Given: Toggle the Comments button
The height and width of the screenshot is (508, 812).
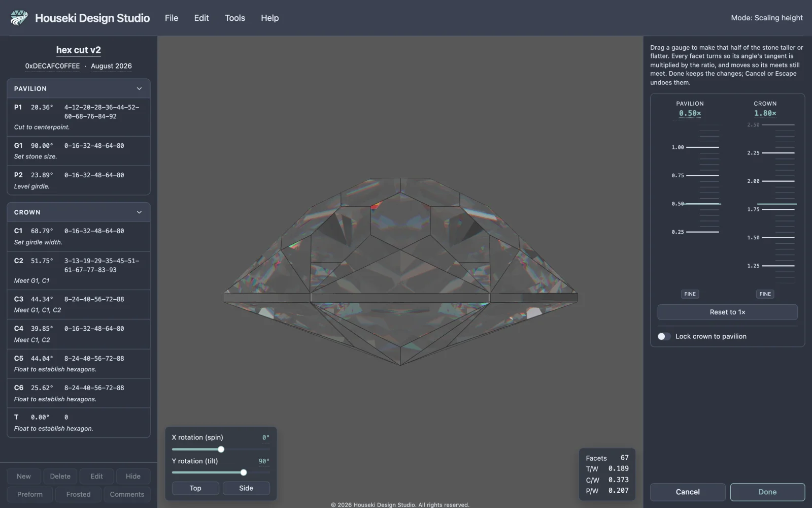Looking at the screenshot, I should click(127, 494).
